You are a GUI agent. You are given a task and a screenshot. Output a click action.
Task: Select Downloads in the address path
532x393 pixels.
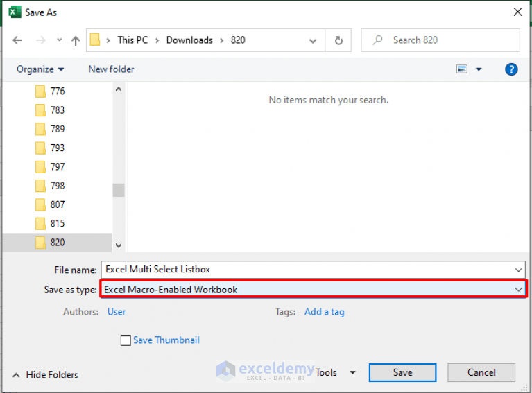(189, 40)
